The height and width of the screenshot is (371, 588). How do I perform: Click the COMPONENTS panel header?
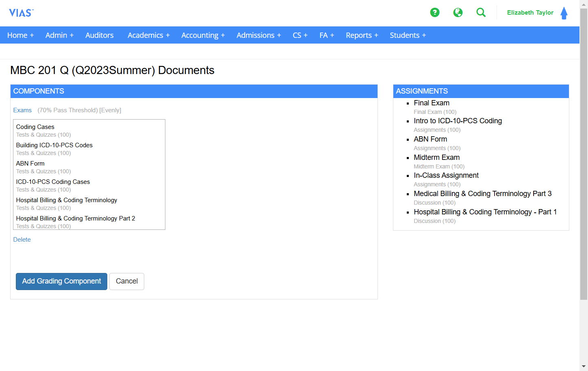(x=194, y=91)
